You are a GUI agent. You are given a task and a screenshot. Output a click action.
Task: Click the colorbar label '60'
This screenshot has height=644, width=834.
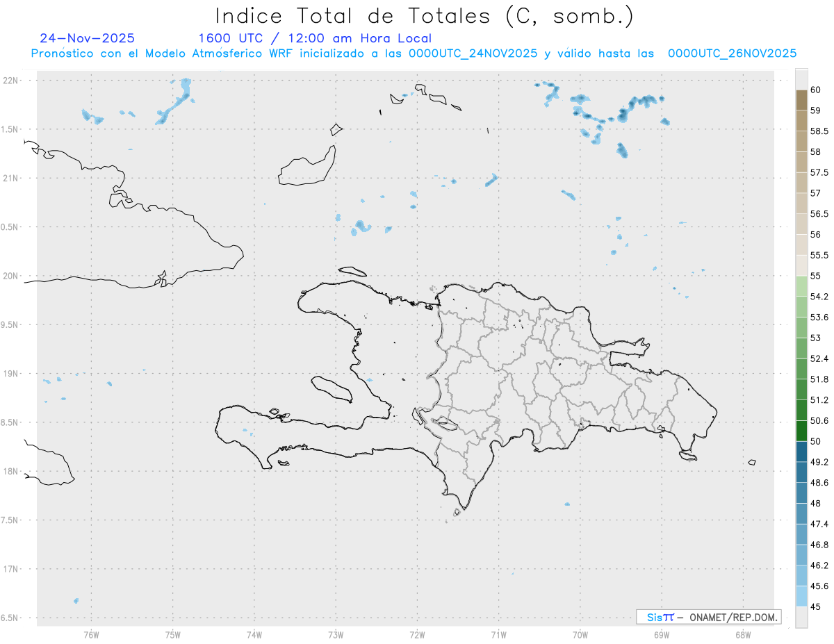pos(815,90)
